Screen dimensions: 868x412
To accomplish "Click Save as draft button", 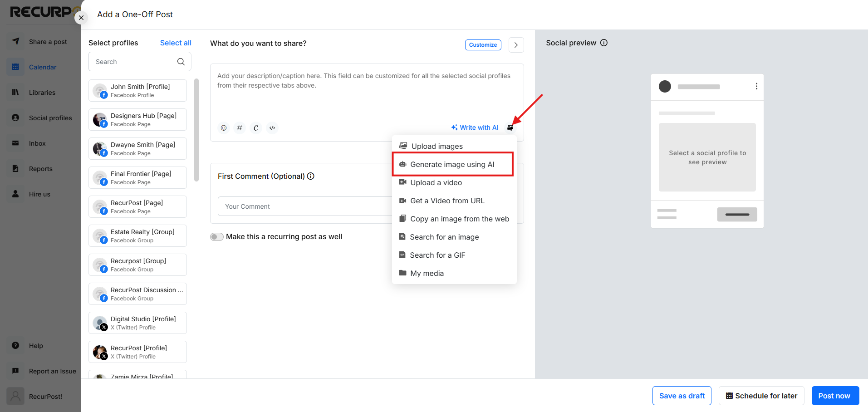I will [682, 396].
